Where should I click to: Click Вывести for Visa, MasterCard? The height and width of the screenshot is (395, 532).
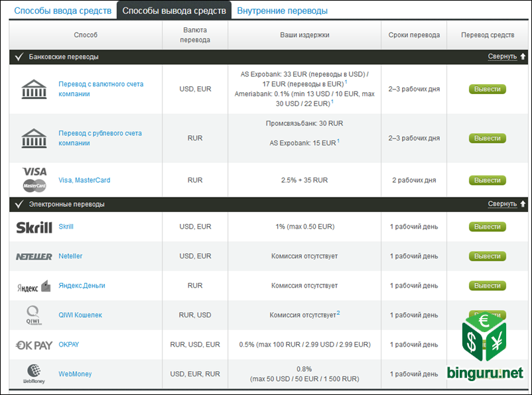pos(487,180)
